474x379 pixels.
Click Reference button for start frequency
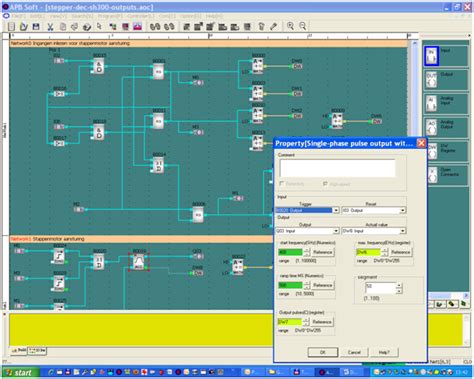[323, 252]
